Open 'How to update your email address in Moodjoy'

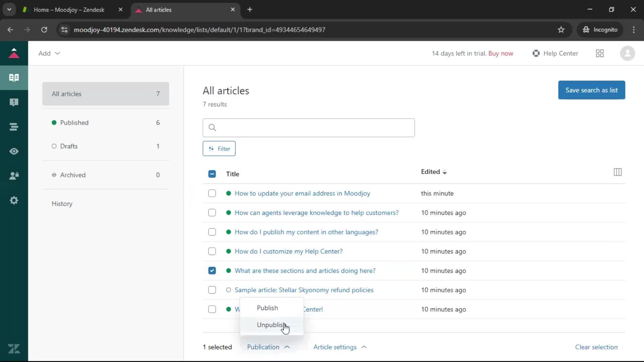point(302,193)
